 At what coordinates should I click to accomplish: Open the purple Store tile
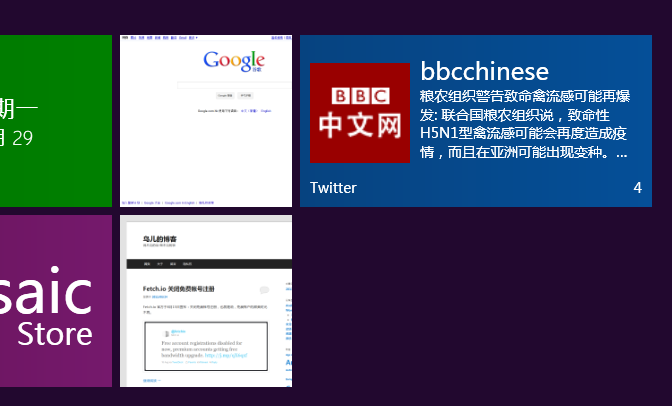click(56, 301)
